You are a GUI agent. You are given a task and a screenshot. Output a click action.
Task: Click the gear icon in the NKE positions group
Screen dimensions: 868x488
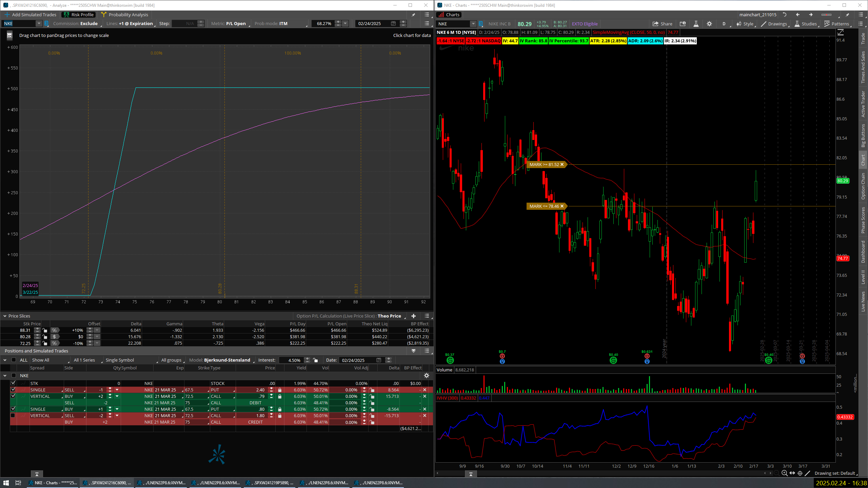point(427,375)
